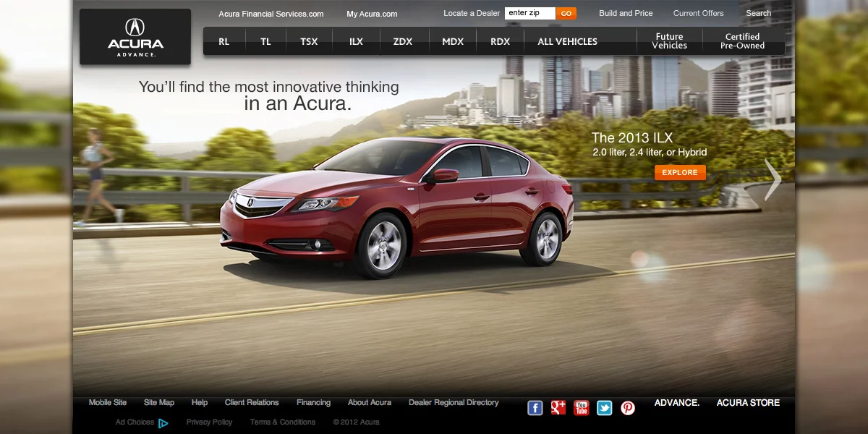Select the TSX model tab
Viewport: 868px width, 434px height.
309,42
